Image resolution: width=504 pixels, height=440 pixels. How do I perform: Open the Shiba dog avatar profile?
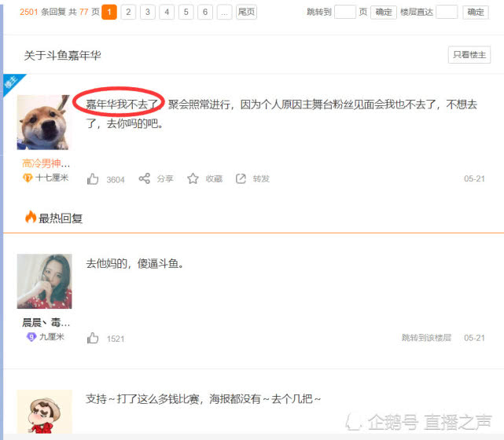click(x=43, y=123)
